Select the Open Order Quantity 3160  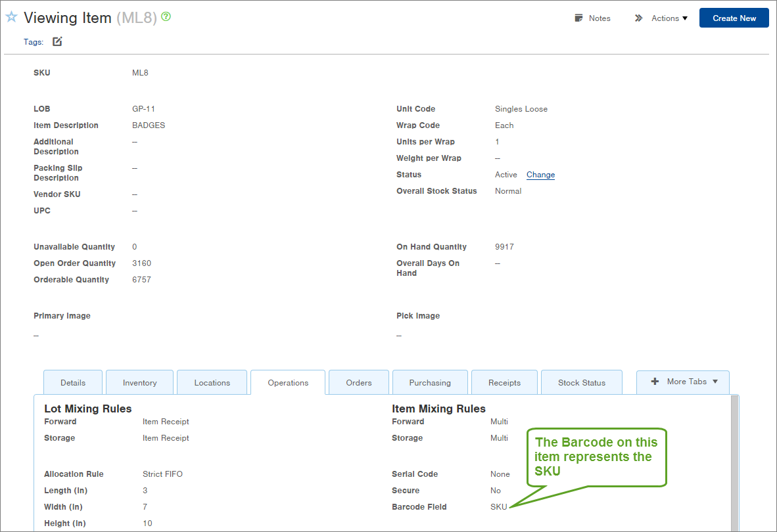tap(142, 263)
